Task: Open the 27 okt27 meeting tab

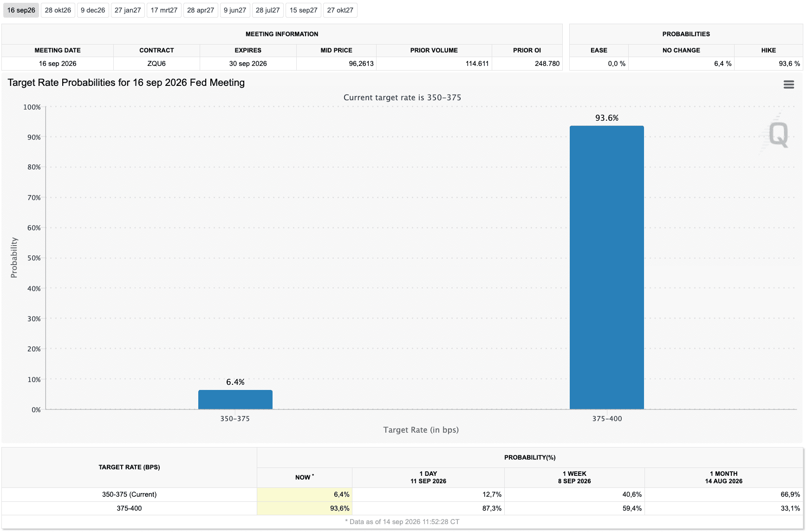Action: (340, 10)
